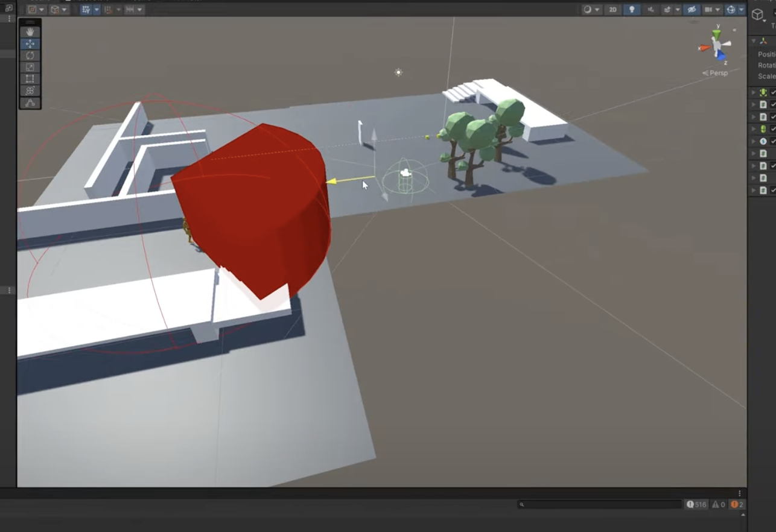This screenshot has height=532, width=776.
Task: Toggle scene audio mute button
Action: 650,10
